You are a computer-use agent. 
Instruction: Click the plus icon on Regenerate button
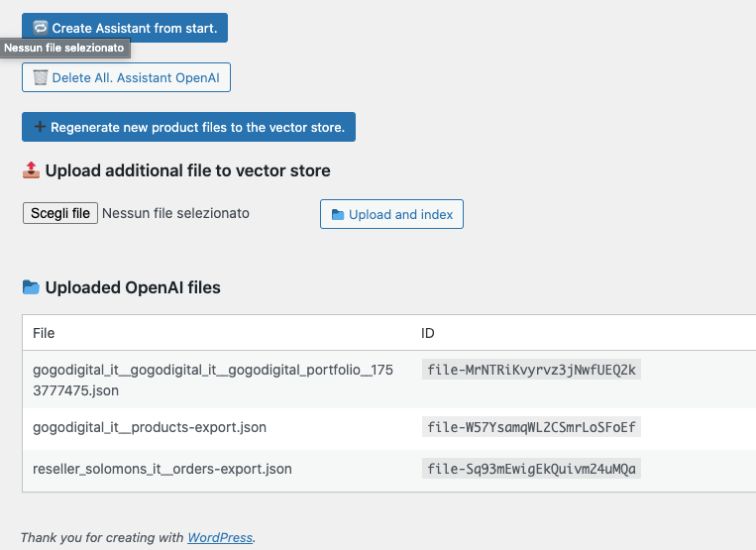pyautogui.click(x=40, y=127)
